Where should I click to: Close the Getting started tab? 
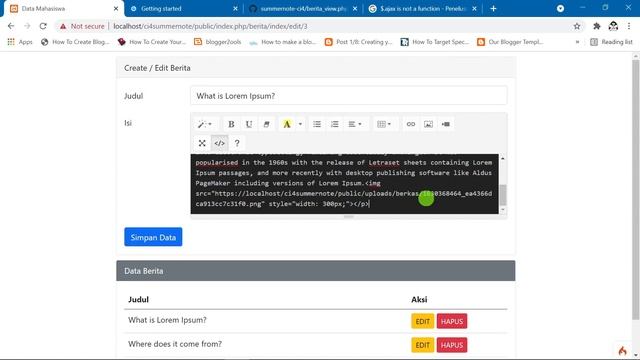tap(235, 9)
